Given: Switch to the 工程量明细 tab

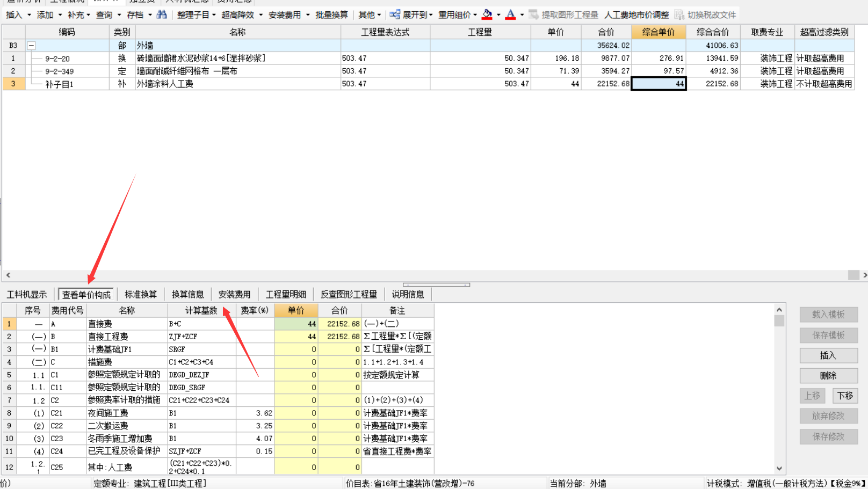Looking at the screenshot, I should [286, 294].
